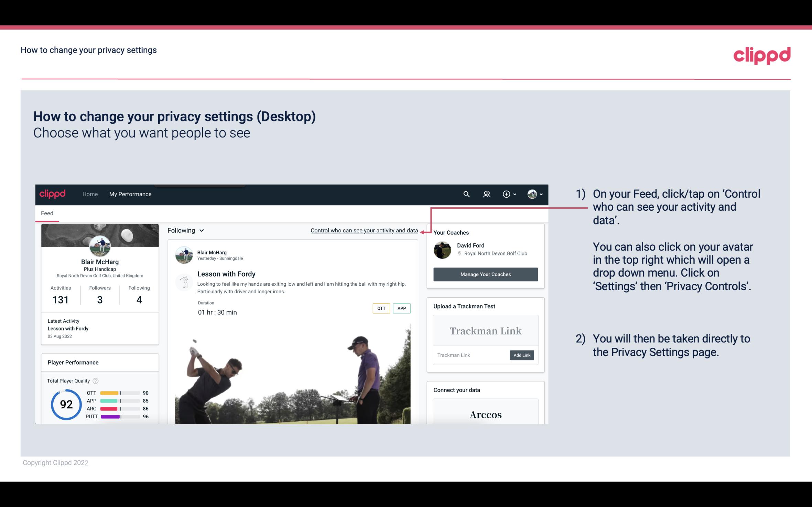Toggle OTT performance metric display

381,308
